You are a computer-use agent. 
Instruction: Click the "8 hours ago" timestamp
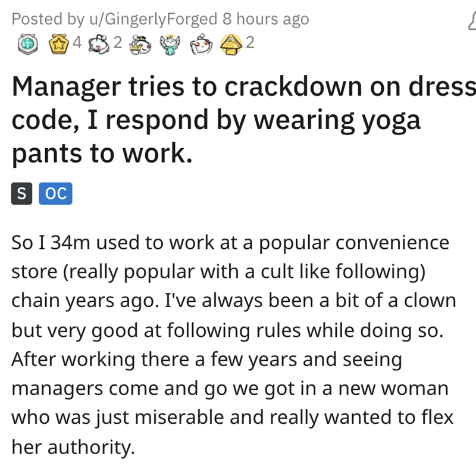[265, 19]
